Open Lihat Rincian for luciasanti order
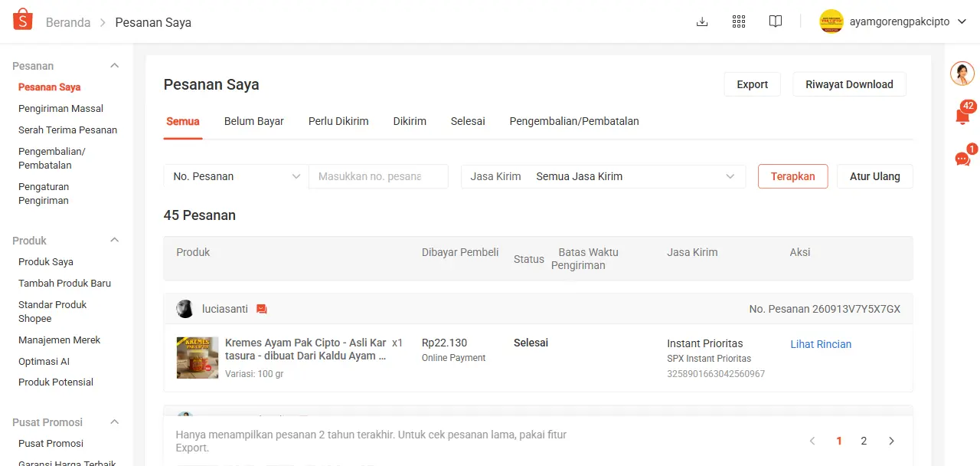980x466 pixels. click(821, 344)
